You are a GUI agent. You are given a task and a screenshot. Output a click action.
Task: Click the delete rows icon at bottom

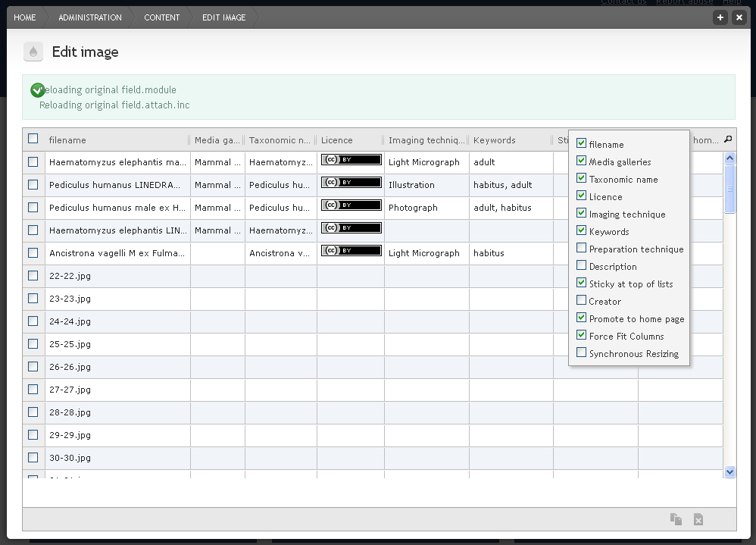point(698,519)
